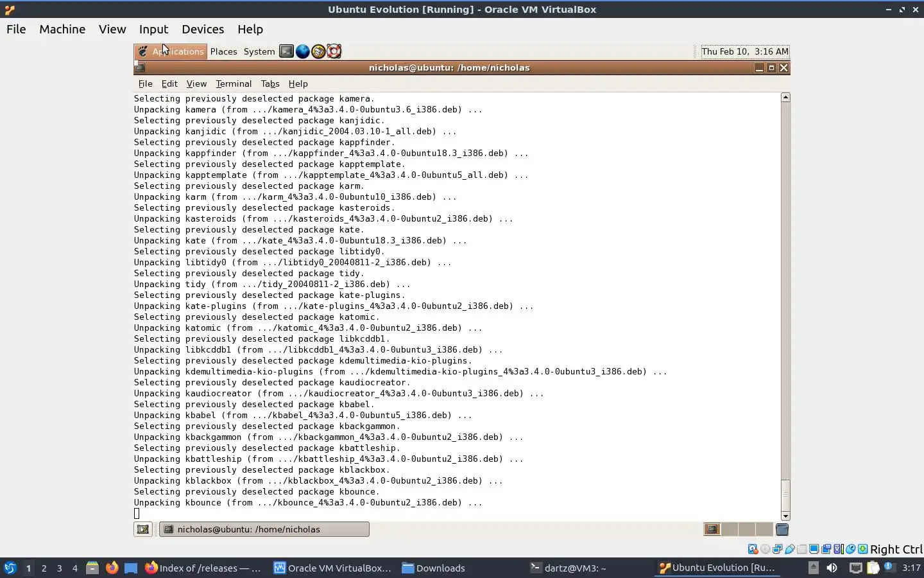This screenshot has width=924, height=578.
Task: Launch Firefox from host taskbar quick launch
Action: (112, 568)
